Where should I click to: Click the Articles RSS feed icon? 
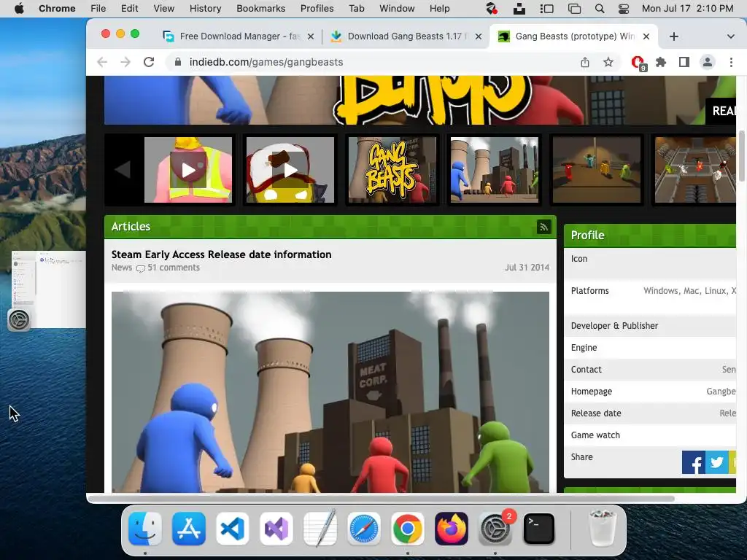coord(543,227)
